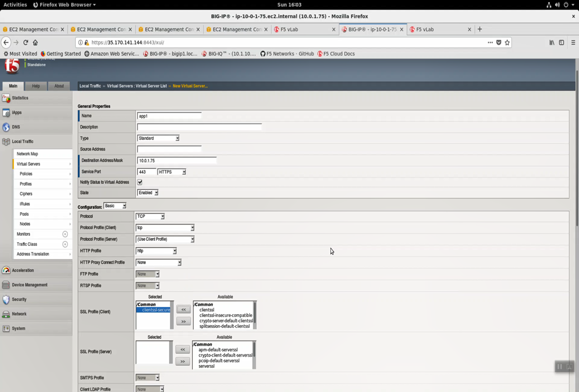
Task: Click the Name input field
Action: [169, 116]
